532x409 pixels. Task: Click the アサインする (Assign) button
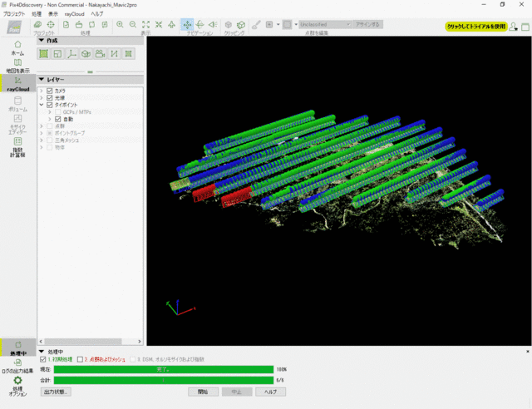click(x=367, y=24)
